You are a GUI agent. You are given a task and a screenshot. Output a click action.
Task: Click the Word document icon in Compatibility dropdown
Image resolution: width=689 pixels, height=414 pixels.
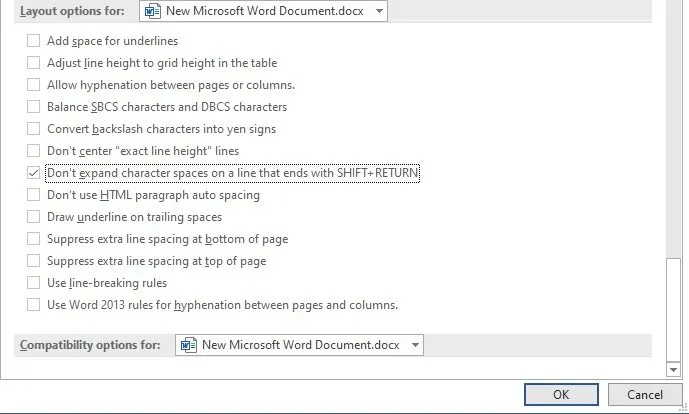[188, 345]
